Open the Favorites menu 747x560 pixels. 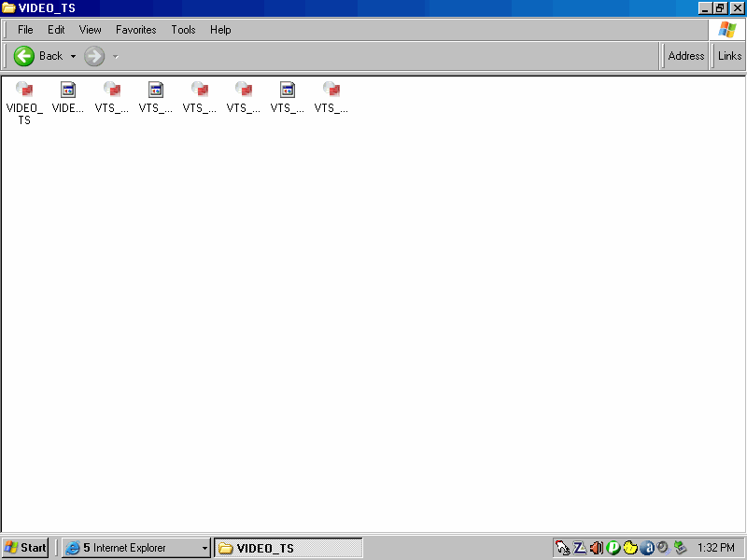[x=135, y=30]
